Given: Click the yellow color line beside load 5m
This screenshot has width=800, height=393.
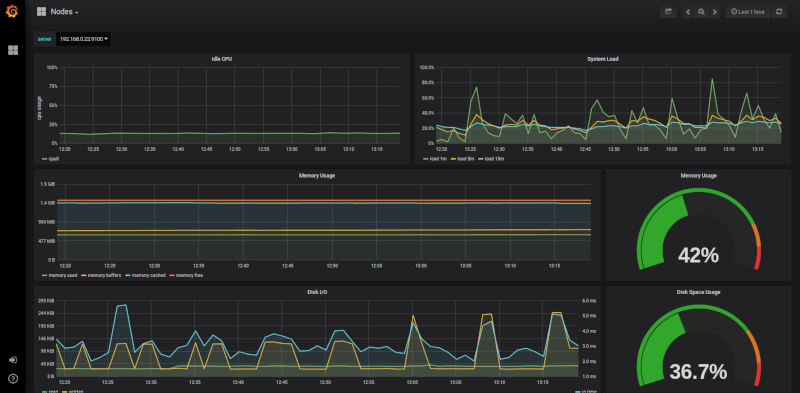Looking at the screenshot, I should click(x=454, y=159).
